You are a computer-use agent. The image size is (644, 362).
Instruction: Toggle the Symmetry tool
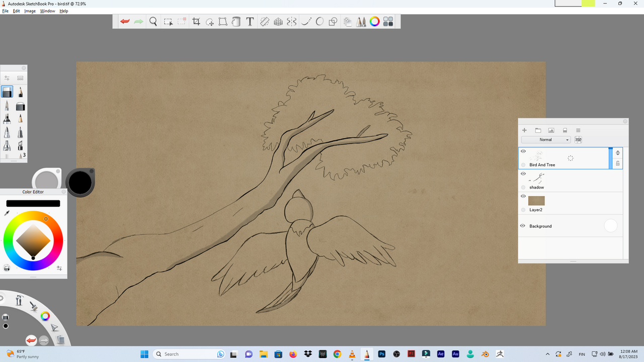pos(292,22)
